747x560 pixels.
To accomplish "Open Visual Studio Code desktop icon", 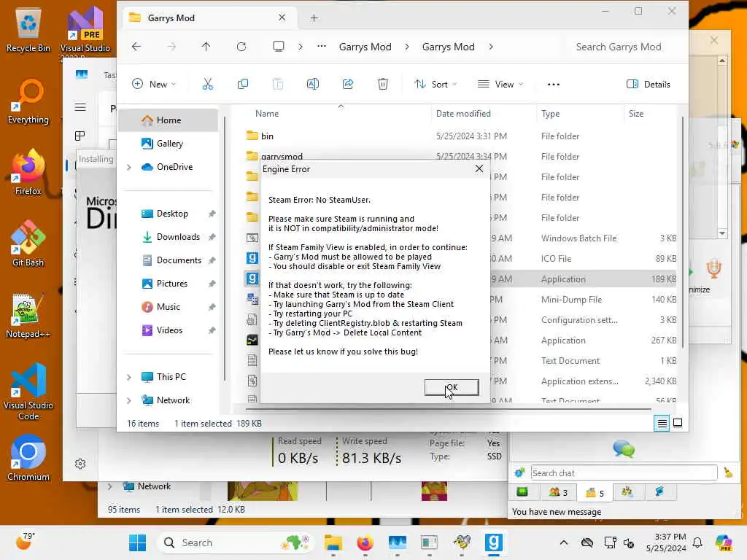I will pyautogui.click(x=28, y=392).
